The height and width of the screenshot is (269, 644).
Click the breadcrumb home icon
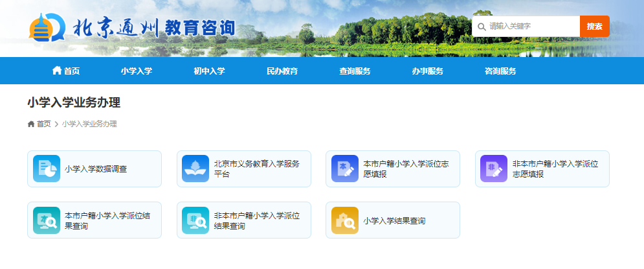[x=31, y=124]
